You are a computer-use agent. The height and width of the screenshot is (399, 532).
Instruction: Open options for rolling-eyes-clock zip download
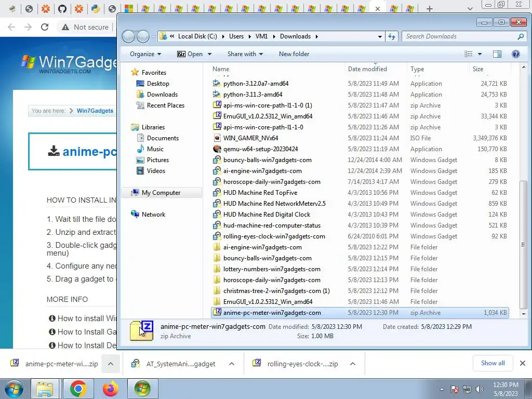353,364
